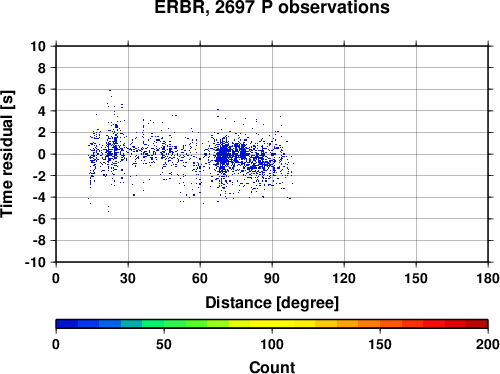Click the dark blue end of colorbar
500x374 pixels.
point(67,324)
